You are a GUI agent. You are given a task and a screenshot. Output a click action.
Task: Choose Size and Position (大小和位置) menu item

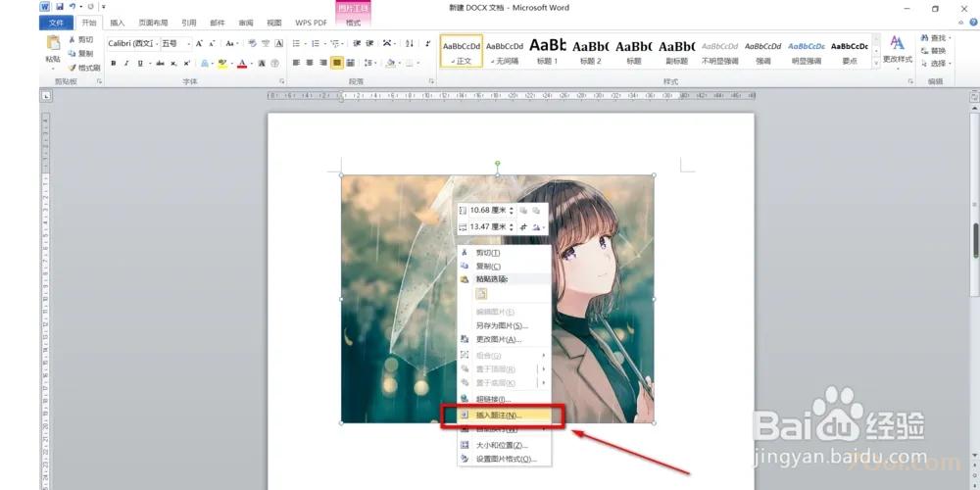(504, 445)
